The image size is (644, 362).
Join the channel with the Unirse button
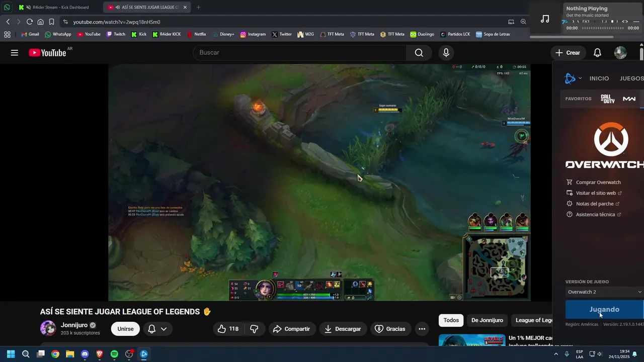coord(125,329)
